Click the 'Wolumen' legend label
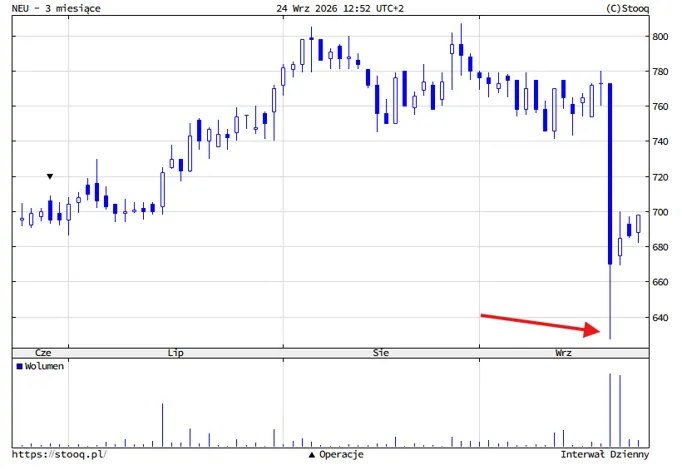Screen dimensions: 682x470 (x=44, y=366)
